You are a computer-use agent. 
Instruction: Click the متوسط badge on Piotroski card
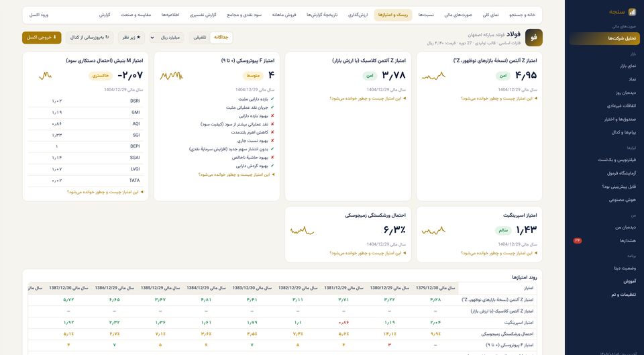[253, 76]
